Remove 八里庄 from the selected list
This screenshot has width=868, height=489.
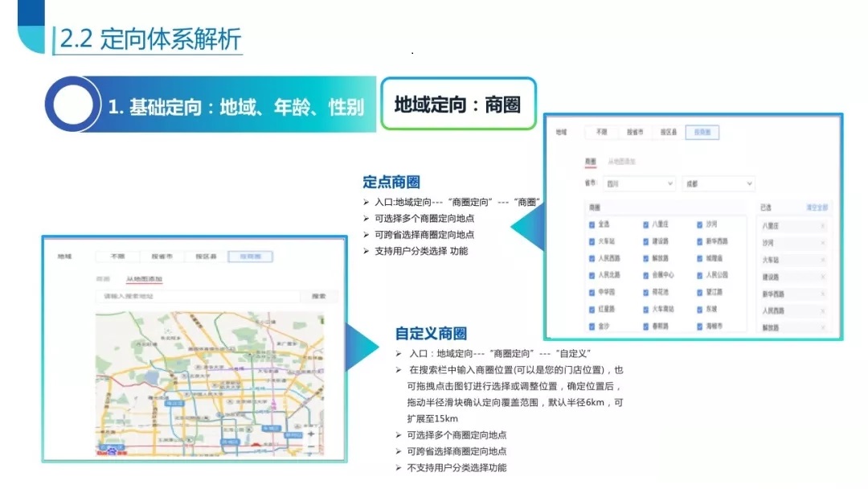click(822, 226)
